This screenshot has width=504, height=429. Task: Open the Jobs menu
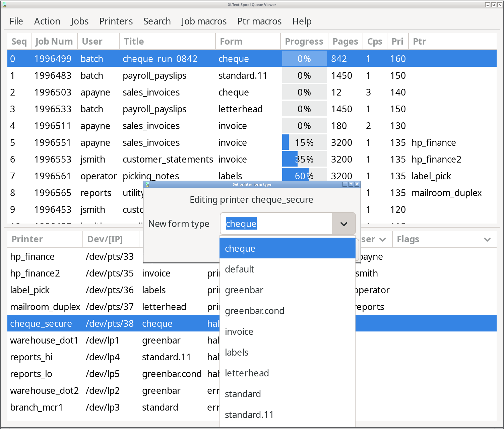click(x=80, y=21)
